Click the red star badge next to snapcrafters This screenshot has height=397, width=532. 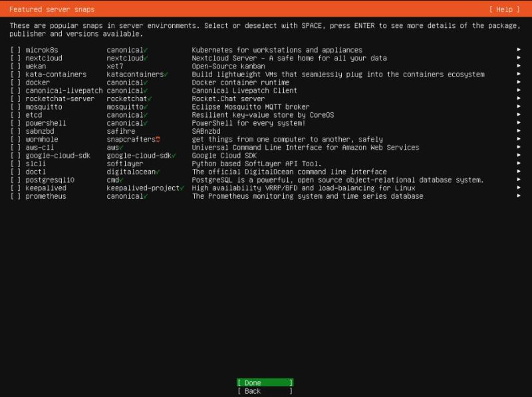[158, 140]
